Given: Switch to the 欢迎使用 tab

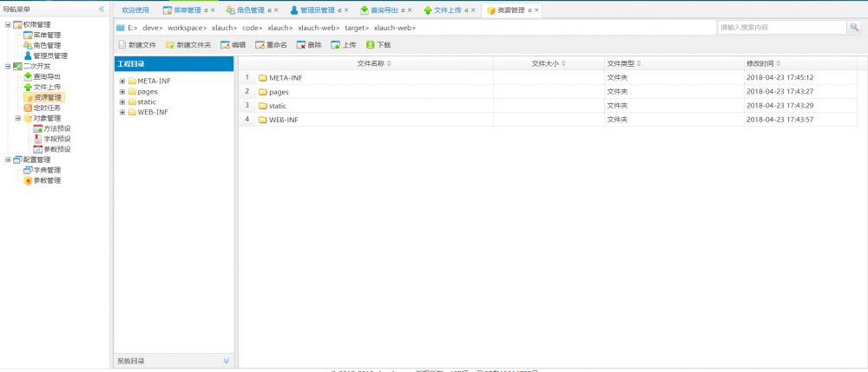Looking at the screenshot, I should (135, 10).
